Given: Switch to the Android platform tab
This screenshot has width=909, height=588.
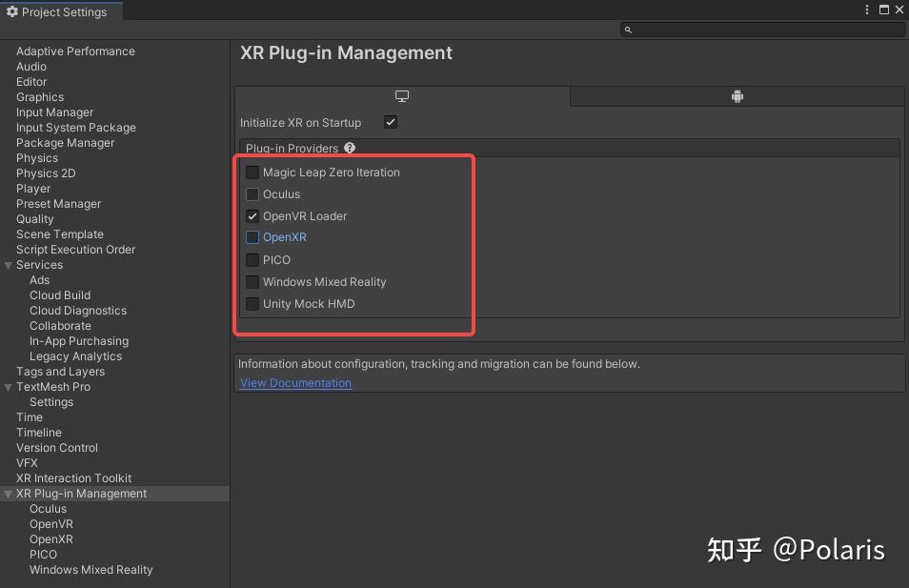Looking at the screenshot, I should (x=737, y=95).
